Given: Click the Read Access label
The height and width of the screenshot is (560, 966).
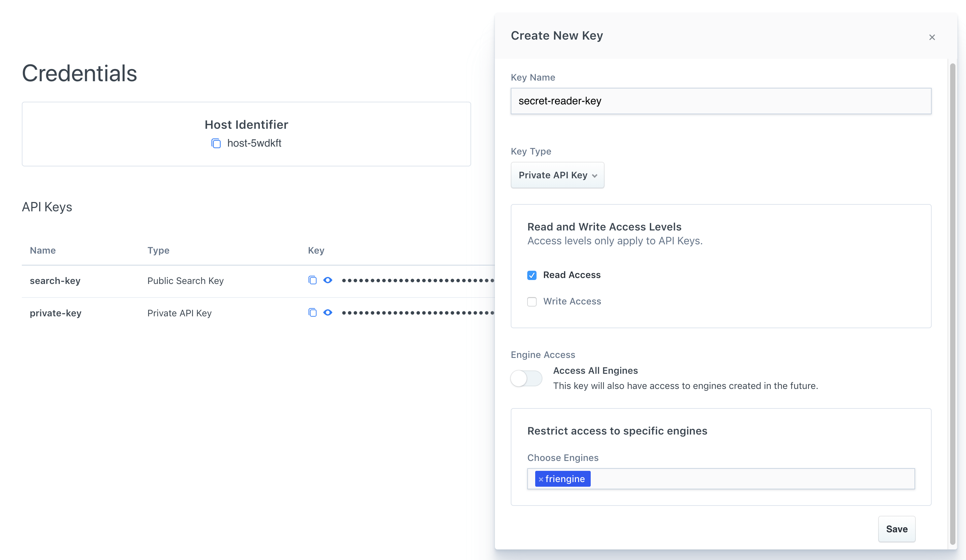Looking at the screenshot, I should pyautogui.click(x=572, y=275).
